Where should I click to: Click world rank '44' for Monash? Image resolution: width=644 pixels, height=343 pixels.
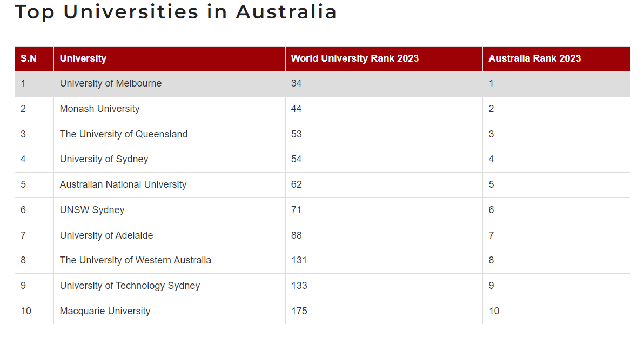pyautogui.click(x=297, y=109)
